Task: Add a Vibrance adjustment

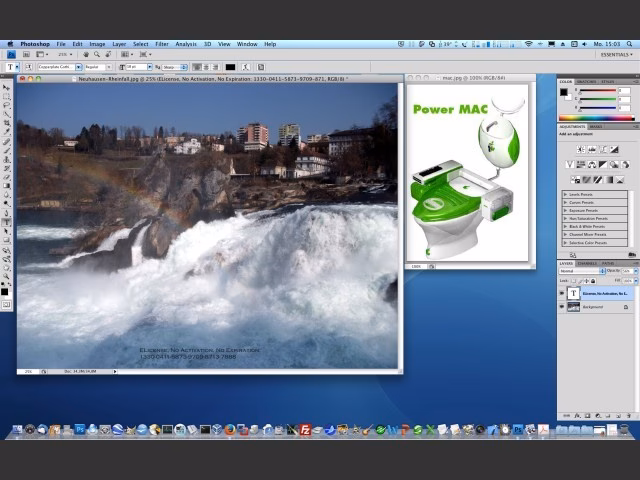Action: coord(569,164)
